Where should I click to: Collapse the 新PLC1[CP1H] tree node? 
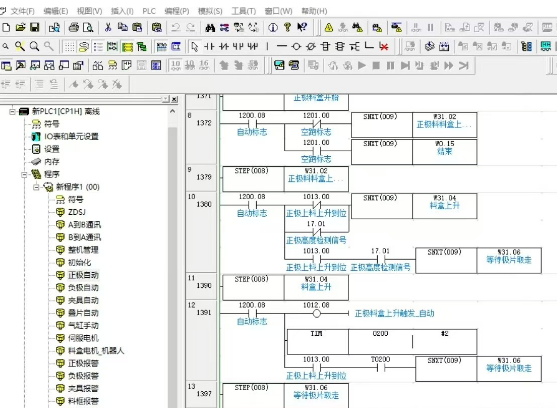coord(12,111)
